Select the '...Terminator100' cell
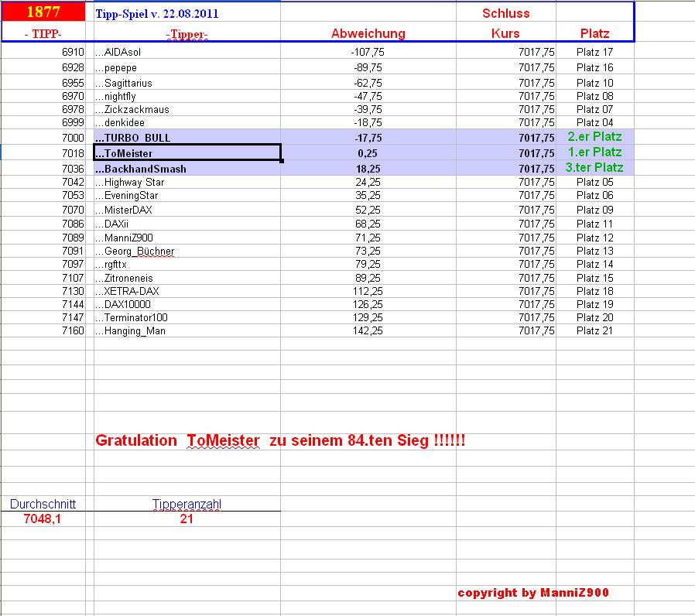 click(187, 318)
